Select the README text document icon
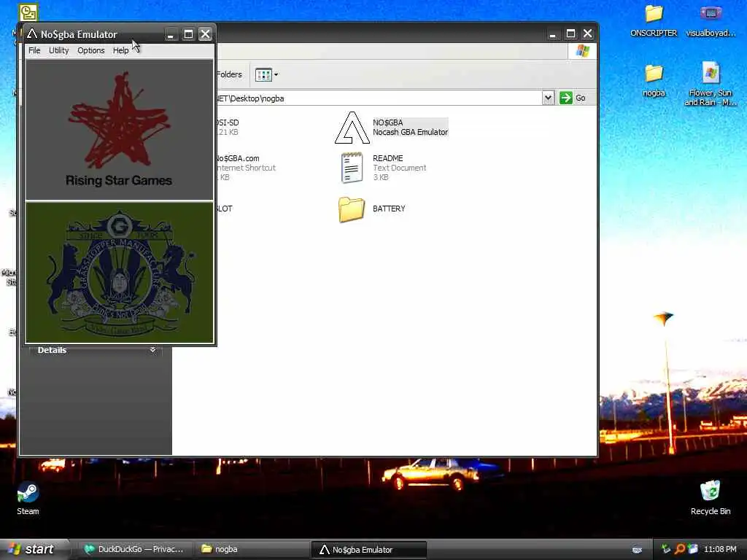The width and height of the screenshot is (747, 560). (x=352, y=168)
